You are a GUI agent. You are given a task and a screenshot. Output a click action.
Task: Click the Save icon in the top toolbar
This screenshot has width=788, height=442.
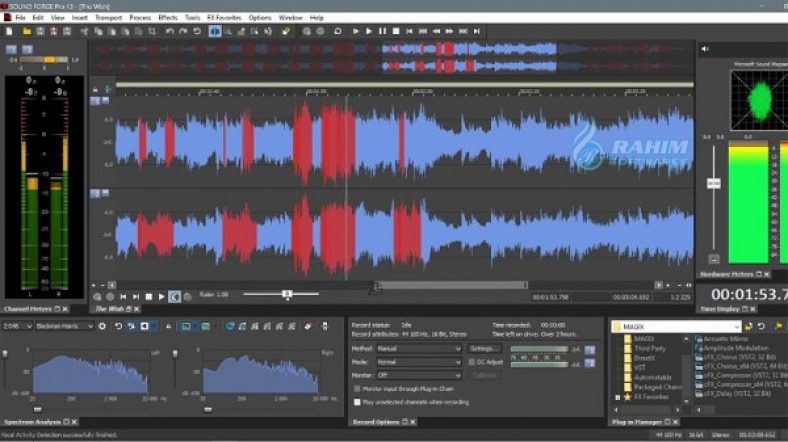[x=38, y=31]
